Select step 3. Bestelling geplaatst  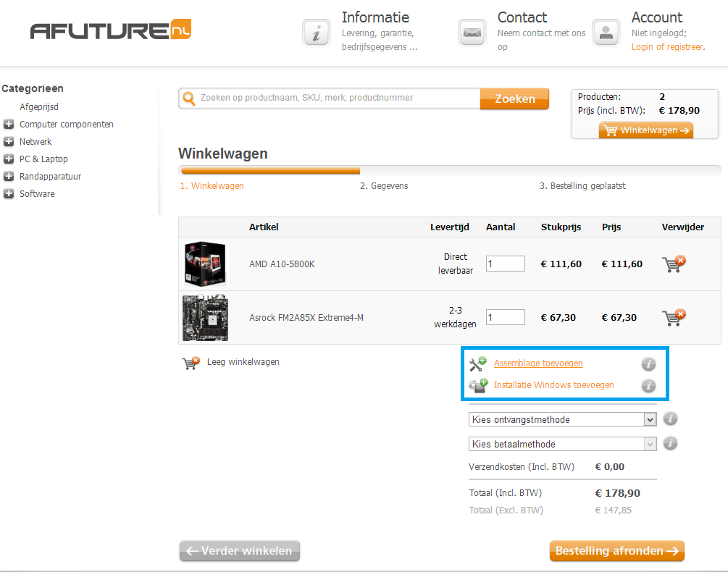tap(582, 186)
